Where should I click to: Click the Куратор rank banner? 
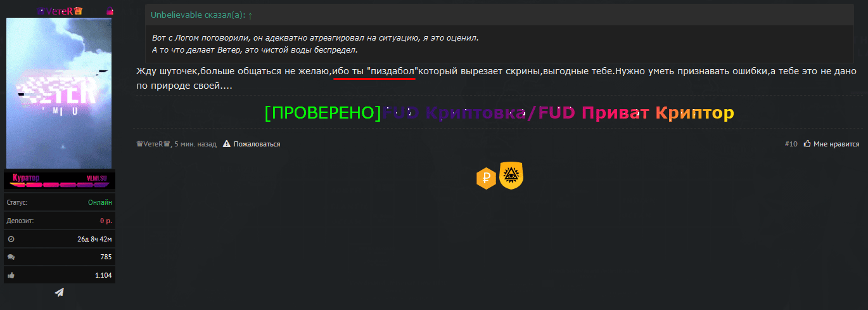pos(59,180)
